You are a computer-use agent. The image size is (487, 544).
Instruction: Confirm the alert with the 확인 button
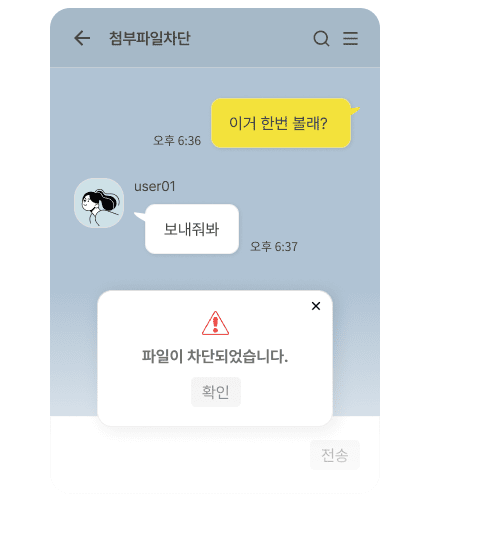[x=216, y=392]
